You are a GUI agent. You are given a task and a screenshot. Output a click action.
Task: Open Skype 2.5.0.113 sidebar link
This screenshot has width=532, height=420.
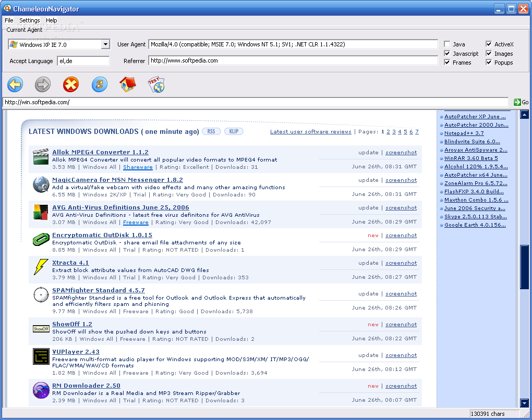tap(476, 217)
